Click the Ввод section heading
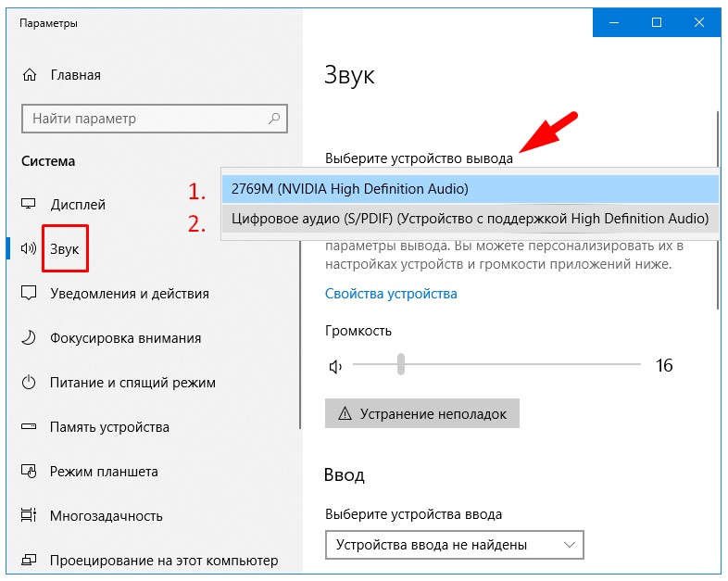Image resolution: width=728 pixels, height=581 pixels. (x=344, y=474)
